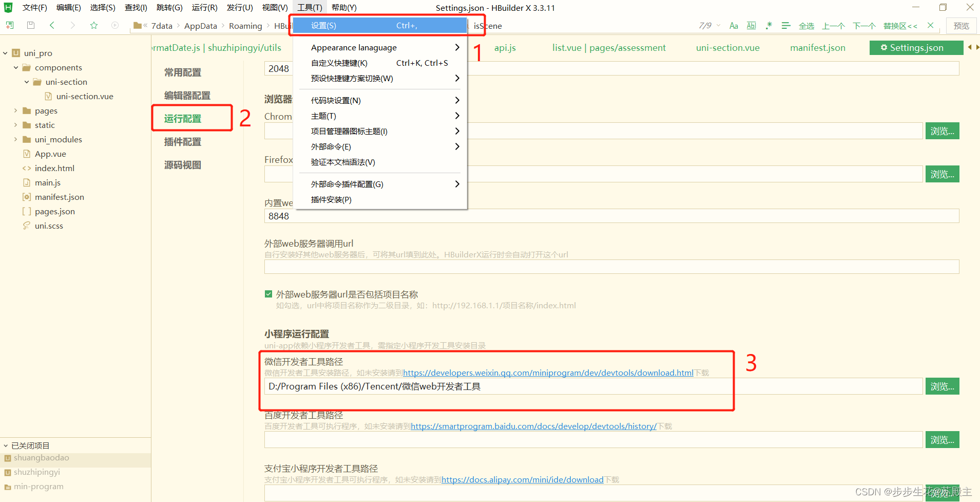Click 下一个 to find next match

coord(864,26)
